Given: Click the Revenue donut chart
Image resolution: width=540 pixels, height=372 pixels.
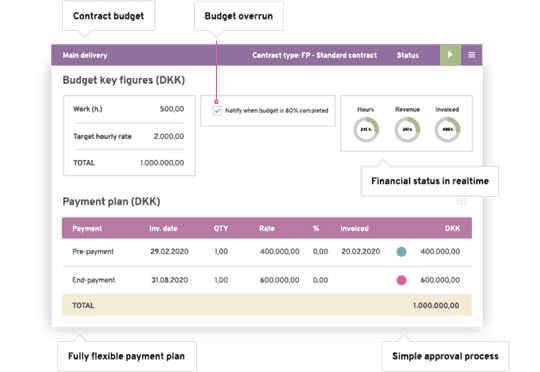Looking at the screenshot, I should click(x=407, y=130).
